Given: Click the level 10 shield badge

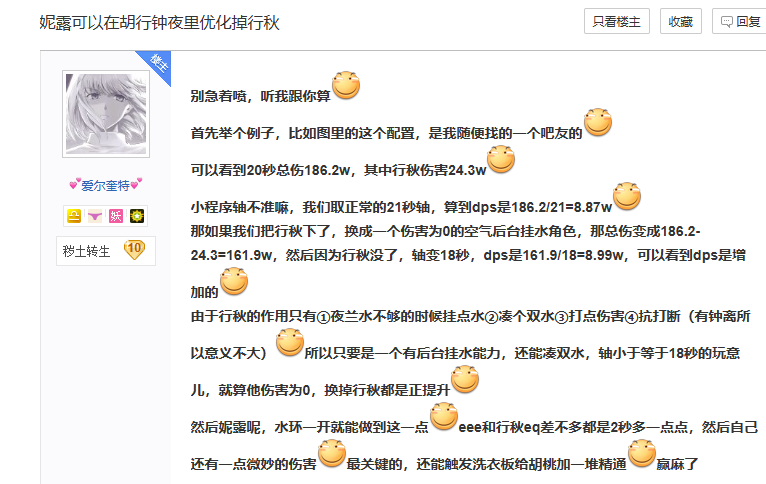Looking at the screenshot, I should (135, 249).
